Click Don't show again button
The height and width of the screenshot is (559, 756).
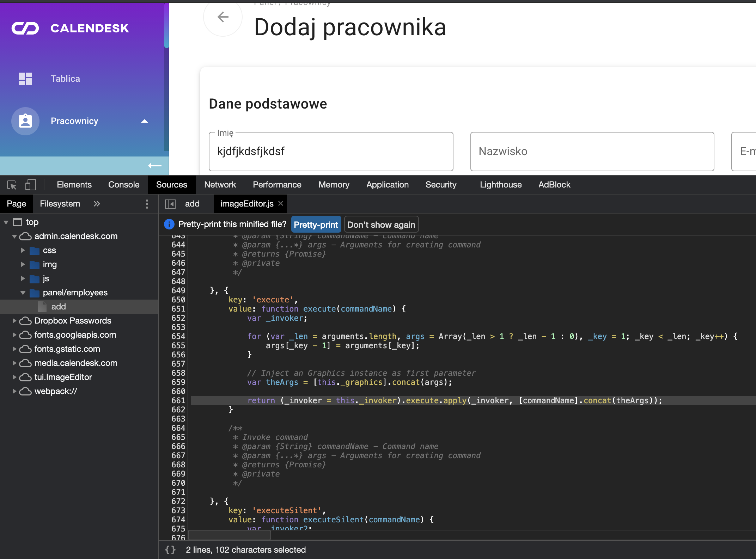[x=381, y=225]
